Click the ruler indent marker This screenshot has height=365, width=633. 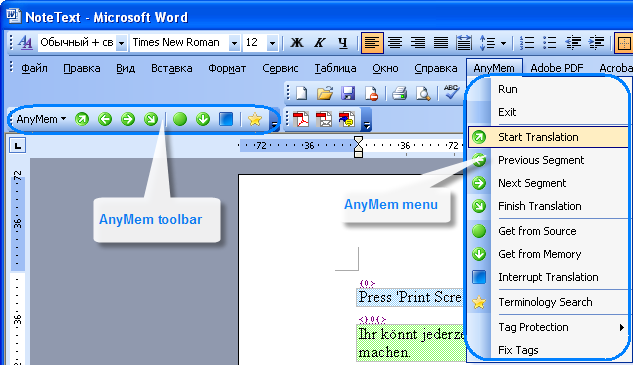(x=358, y=147)
